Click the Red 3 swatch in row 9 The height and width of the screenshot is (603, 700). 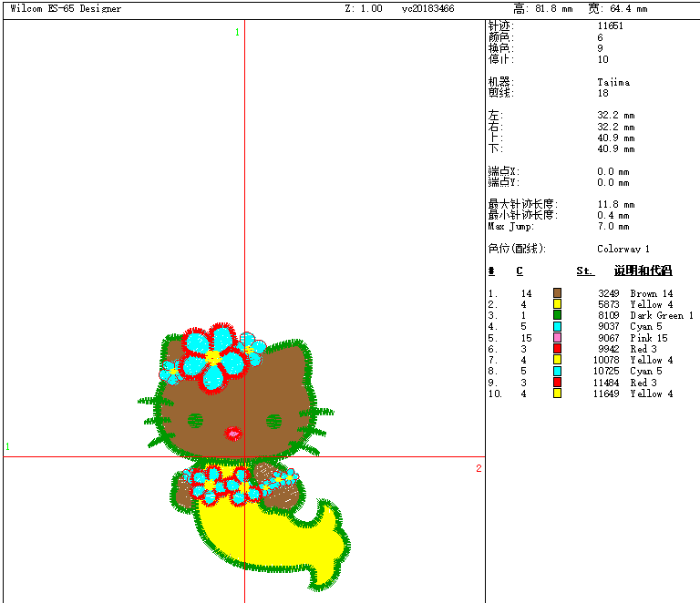pos(557,383)
